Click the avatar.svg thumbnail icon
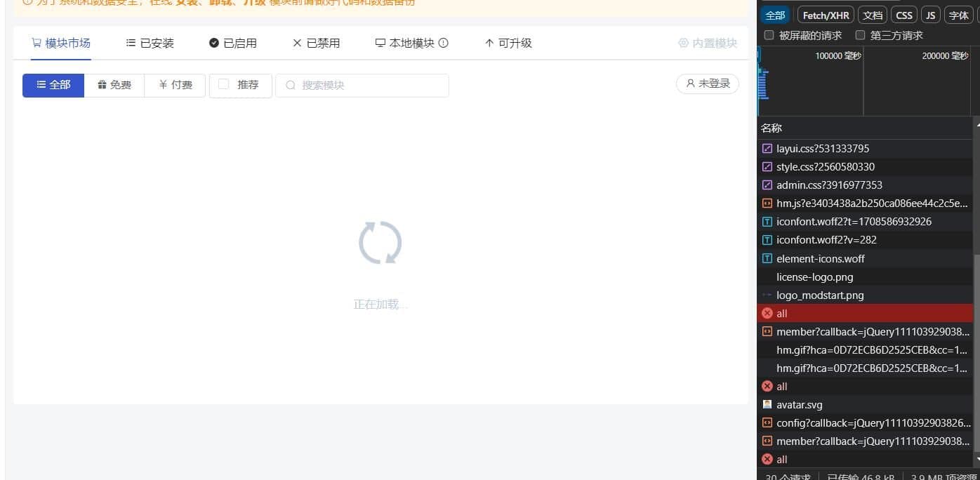 coord(767,405)
